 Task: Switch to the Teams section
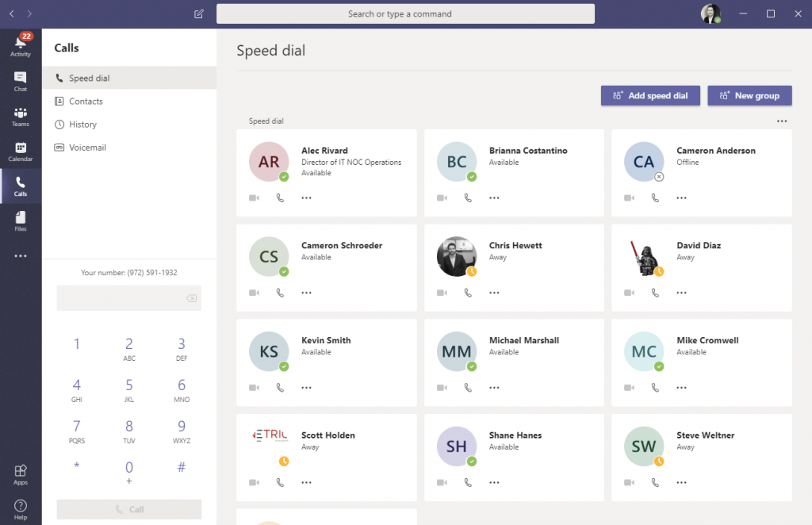(20, 115)
